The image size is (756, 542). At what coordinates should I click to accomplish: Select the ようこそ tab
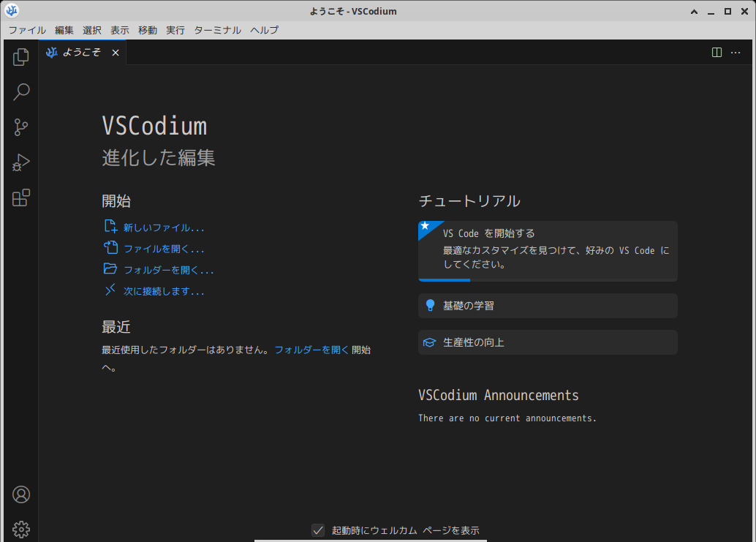click(x=83, y=52)
